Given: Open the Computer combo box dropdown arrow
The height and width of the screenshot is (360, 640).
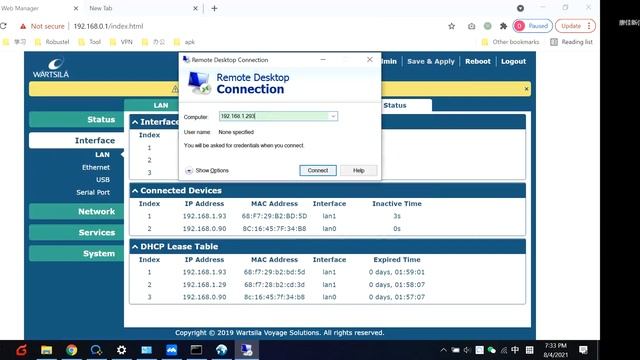Looking at the screenshot, I should point(333,116).
